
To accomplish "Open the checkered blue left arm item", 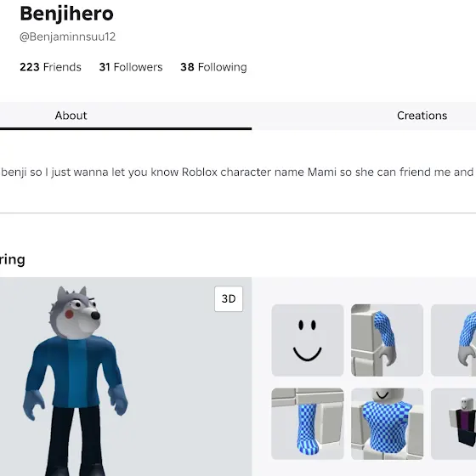I will [387, 340].
